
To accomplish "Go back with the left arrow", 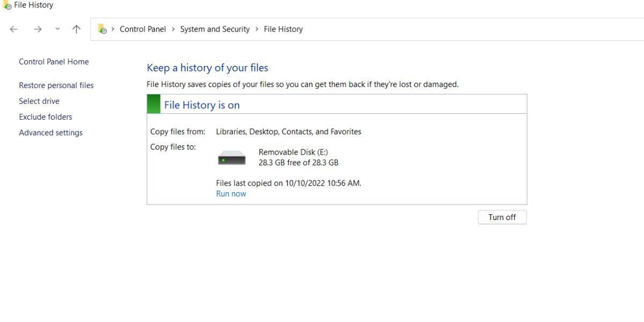I will pyautogui.click(x=14, y=30).
